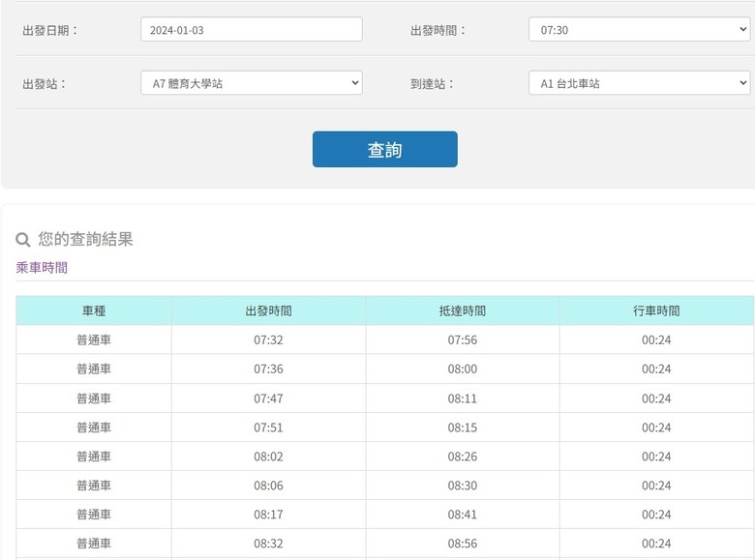Viewport: 755px width, 560px height.
Task: Click the 08:15 arrival time cell
Action: 463,427
